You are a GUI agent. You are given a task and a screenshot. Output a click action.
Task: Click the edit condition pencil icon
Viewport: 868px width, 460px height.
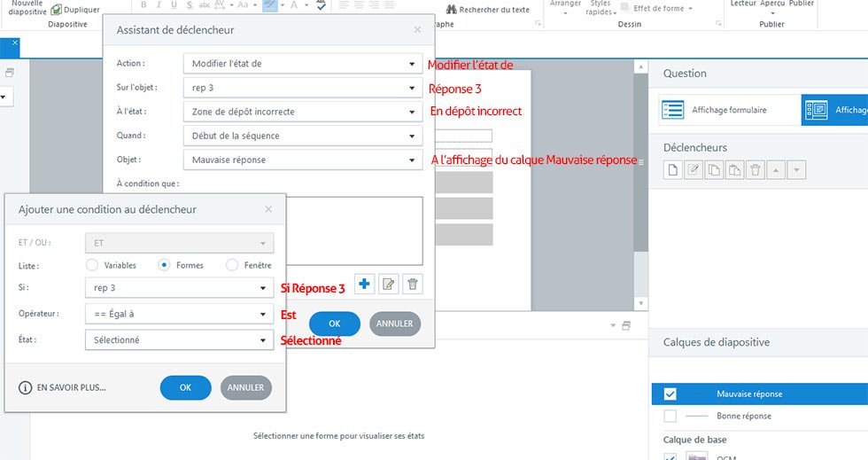pyautogui.click(x=388, y=284)
